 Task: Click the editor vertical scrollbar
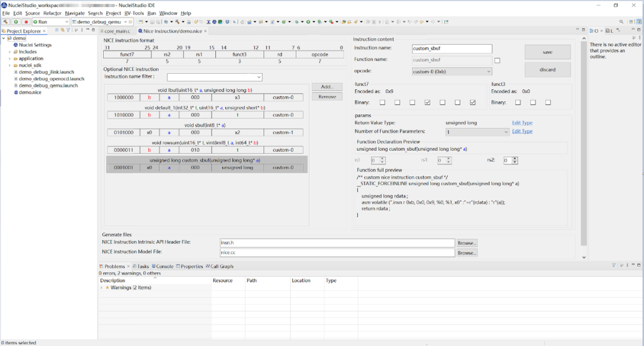(584, 144)
